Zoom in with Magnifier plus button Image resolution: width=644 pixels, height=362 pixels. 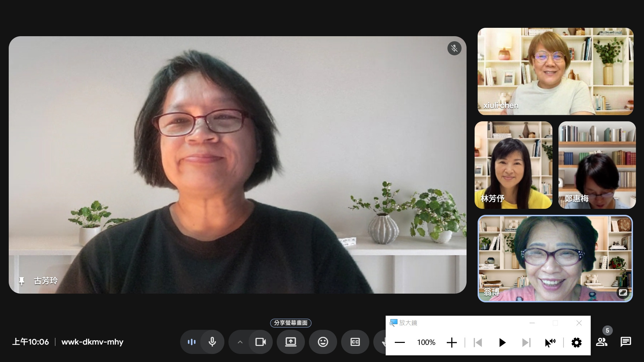451,343
